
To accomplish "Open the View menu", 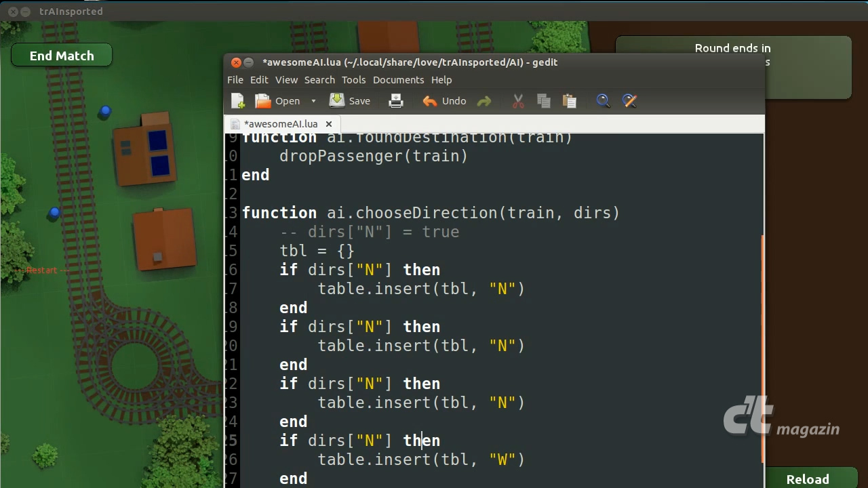I will [x=286, y=80].
